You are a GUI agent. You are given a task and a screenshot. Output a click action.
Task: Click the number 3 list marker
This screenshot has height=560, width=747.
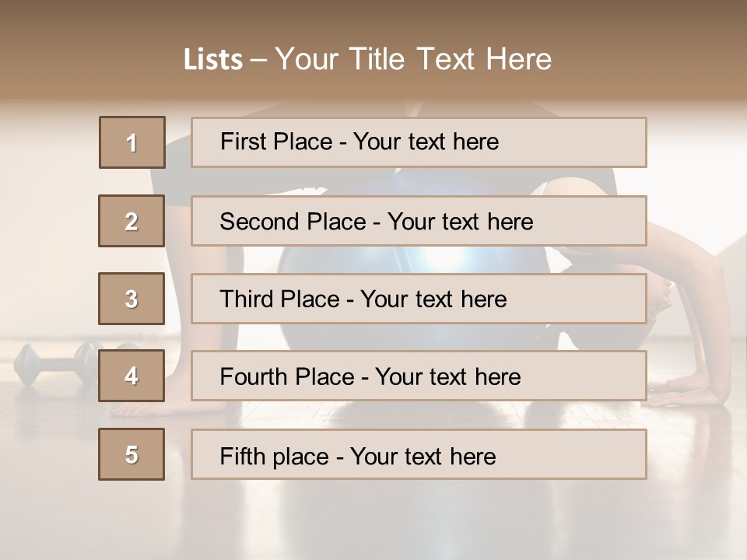[x=132, y=299]
